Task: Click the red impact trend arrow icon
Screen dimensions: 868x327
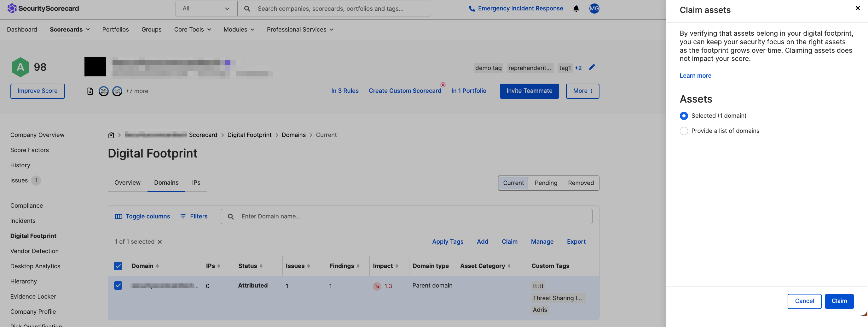Action: [377, 286]
